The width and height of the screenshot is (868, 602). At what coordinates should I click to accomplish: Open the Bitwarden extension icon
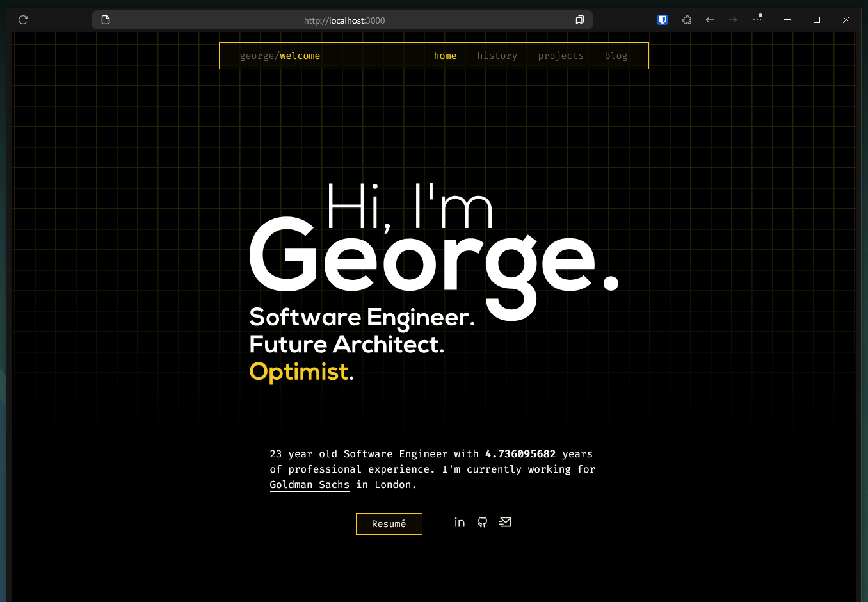tap(662, 20)
